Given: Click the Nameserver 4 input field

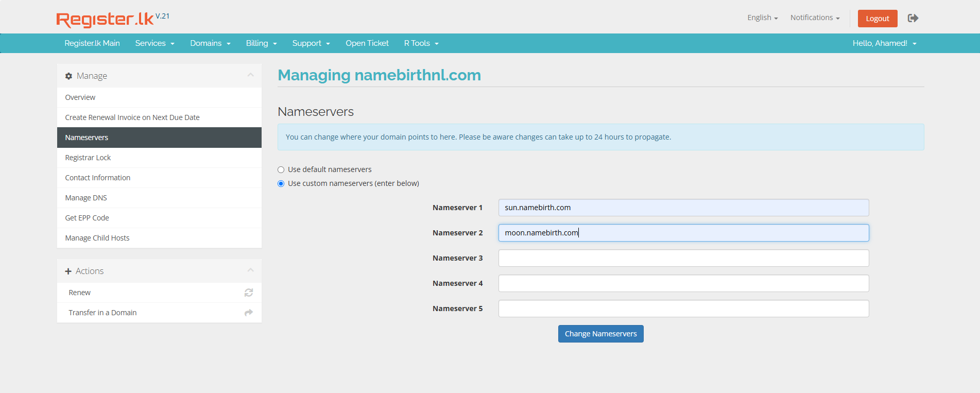Looking at the screenshot, I should click(x=683, y=283).
